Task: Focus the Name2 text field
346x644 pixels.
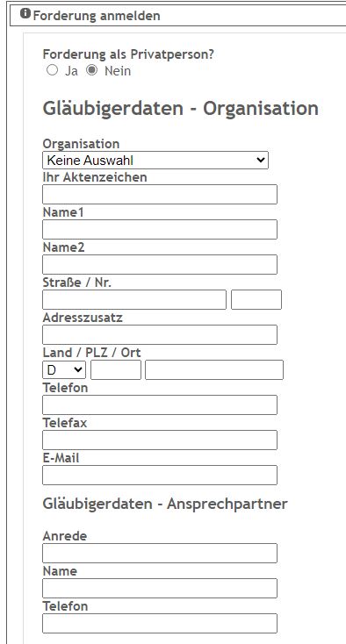Action: (160, 264)
